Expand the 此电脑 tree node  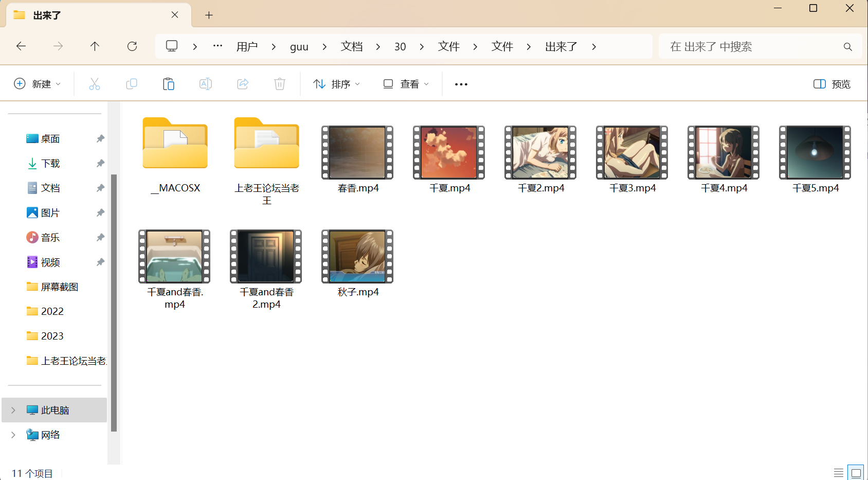point(13,410)
